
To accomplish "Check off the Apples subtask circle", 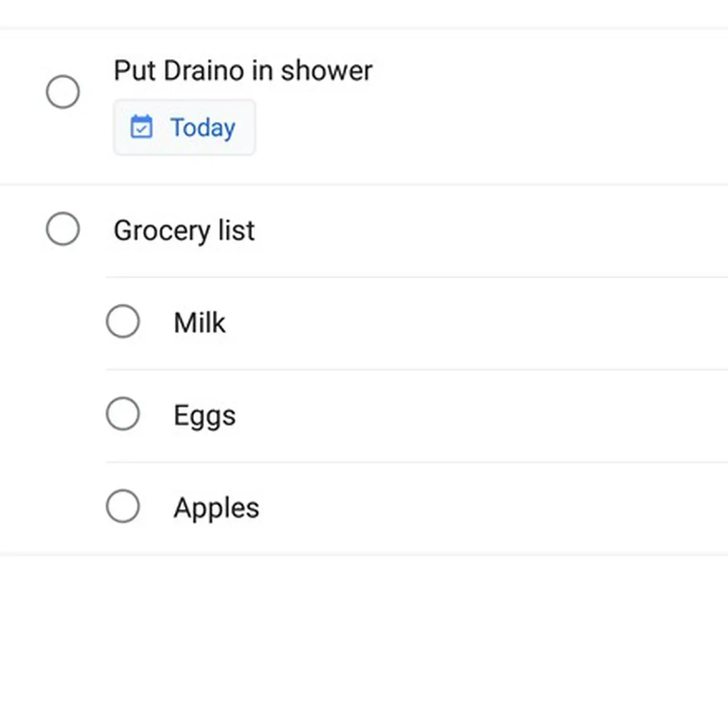I will pos(123,507).
